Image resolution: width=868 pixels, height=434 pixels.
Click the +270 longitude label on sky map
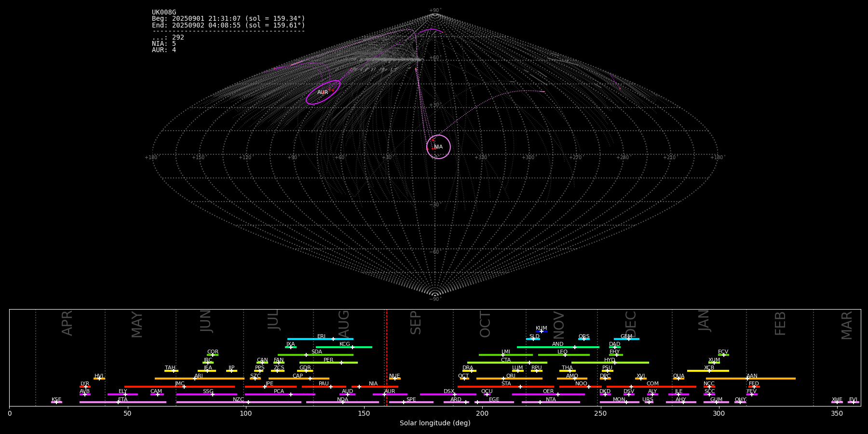point(575,157)
